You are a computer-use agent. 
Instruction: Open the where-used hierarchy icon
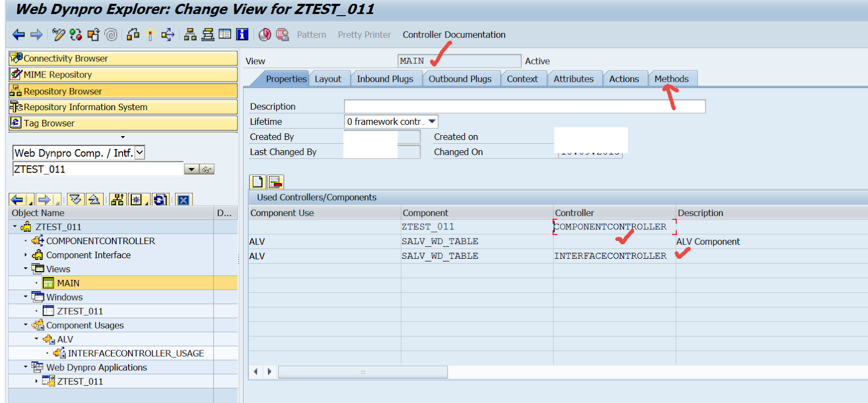(190, 35)
